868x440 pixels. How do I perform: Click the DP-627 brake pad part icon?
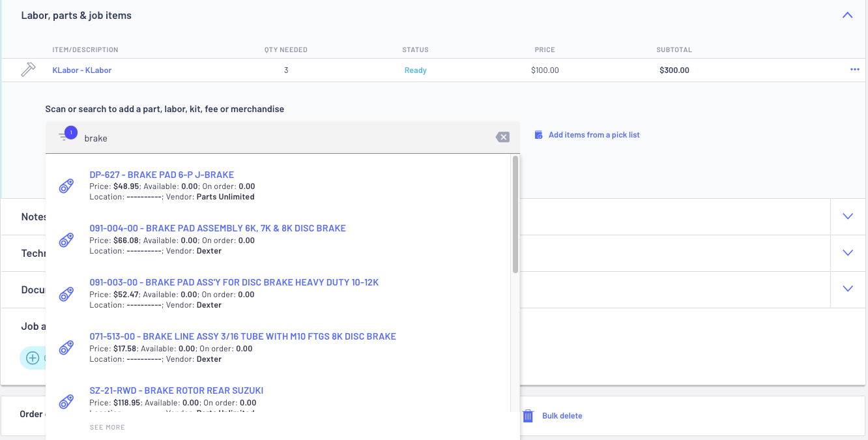pos(66,186)
